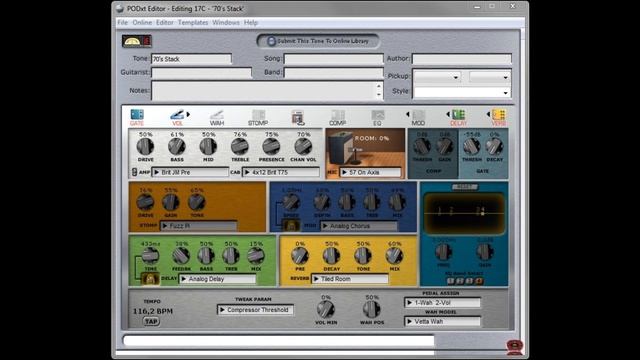The image size is (640, 360).
Task: Open the Windows menu
Action: tap(226, 22)
